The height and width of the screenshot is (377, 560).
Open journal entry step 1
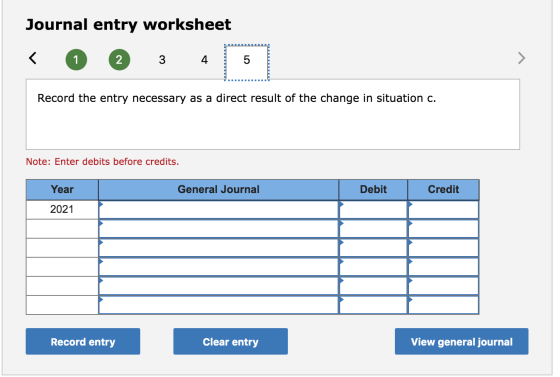[x=76, y=60]
